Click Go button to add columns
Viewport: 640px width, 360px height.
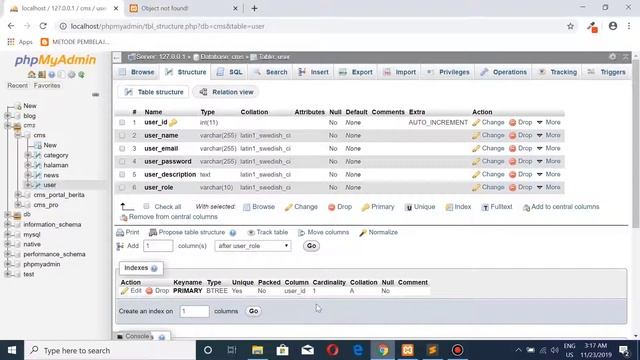pyautogui.click(x=311, y=246)
